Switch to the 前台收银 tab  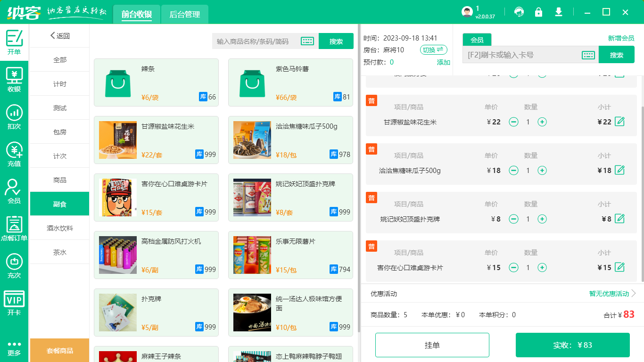(136, 14)
